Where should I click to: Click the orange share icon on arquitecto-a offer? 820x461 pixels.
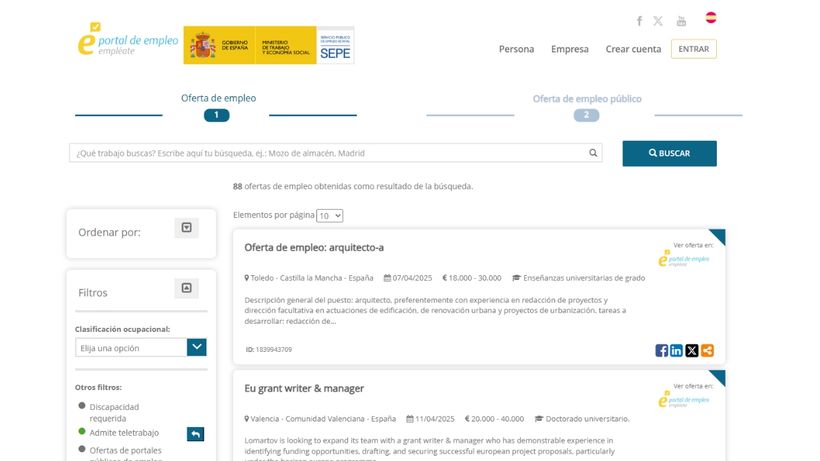707,350
